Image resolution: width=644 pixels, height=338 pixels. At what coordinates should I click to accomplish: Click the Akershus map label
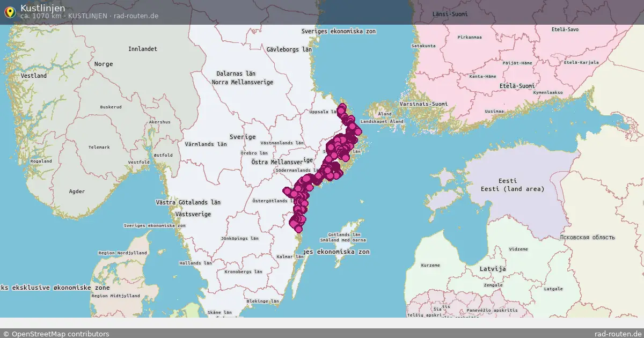click(159, 122)
